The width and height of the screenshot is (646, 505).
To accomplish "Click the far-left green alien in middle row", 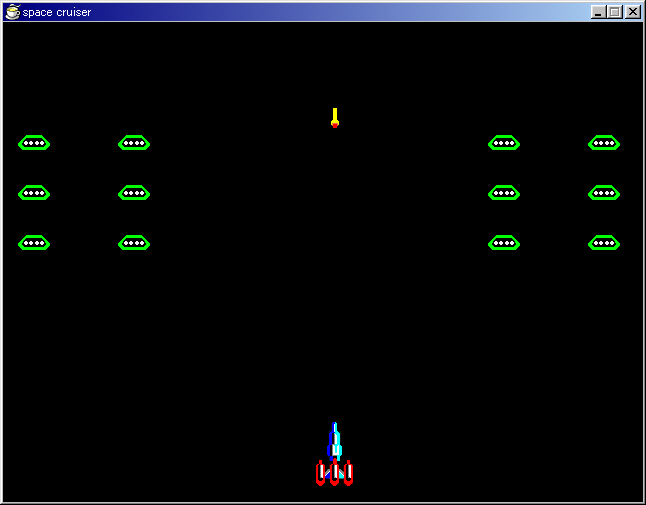I will [34, 193].
